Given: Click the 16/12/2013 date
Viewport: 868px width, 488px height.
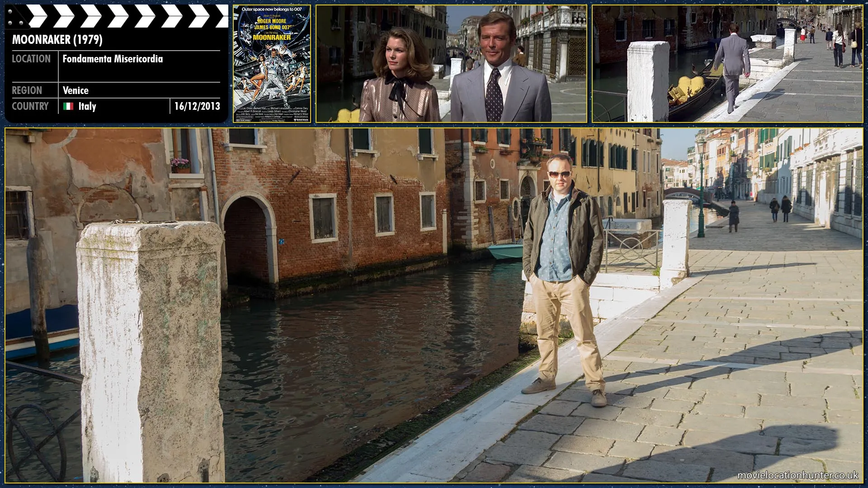Looking at the screenshot, I should (197, 106).
